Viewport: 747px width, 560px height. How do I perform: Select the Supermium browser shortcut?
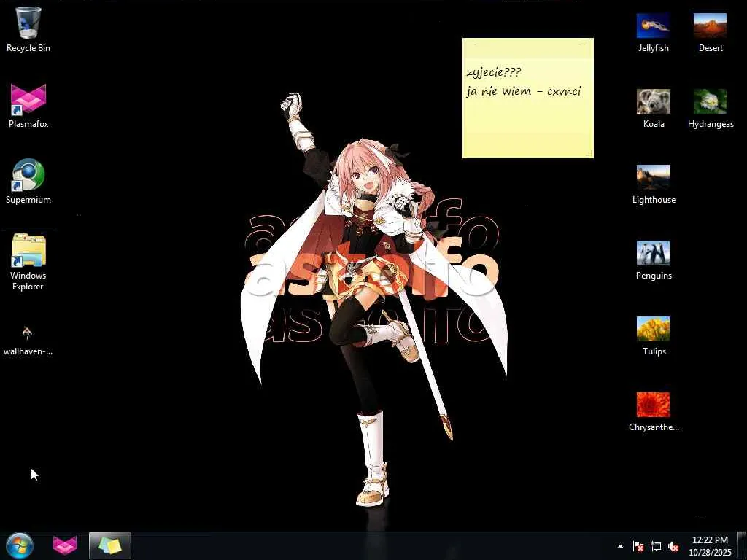pos(28,182)
